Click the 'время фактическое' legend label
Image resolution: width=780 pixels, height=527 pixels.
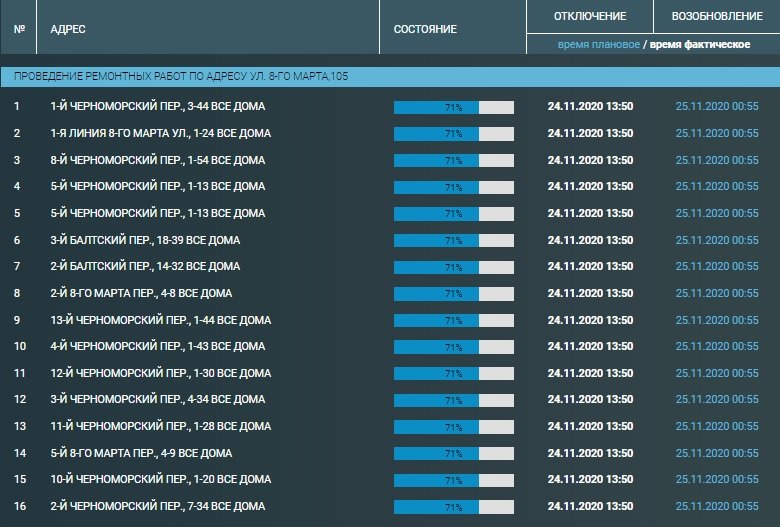click(699, 44)
